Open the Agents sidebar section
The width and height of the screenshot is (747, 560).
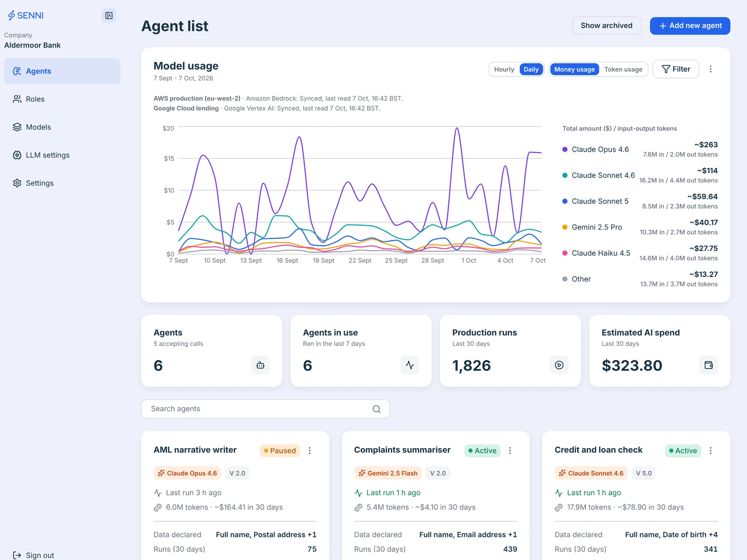pos(62,71)
